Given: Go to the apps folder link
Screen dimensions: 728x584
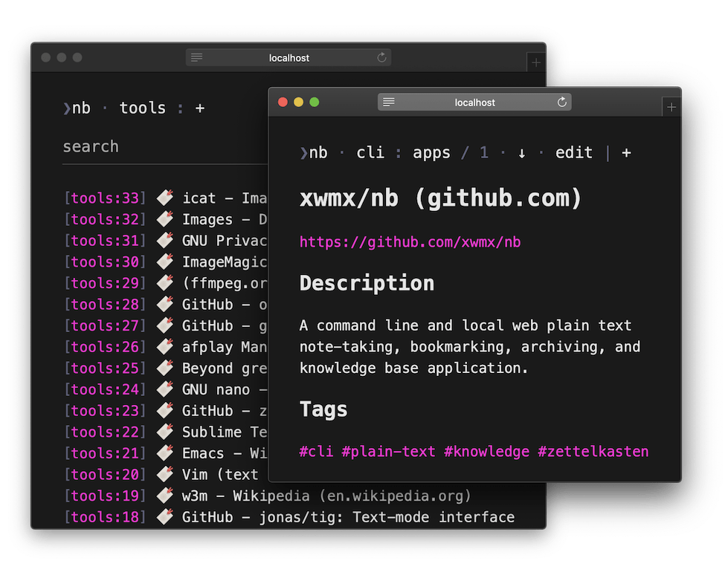Looking at the screenshot, I should click(431, 153).
